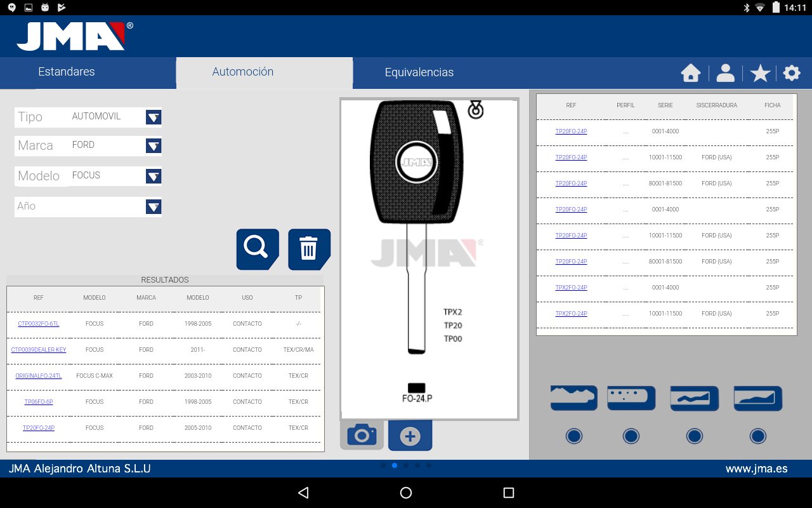This screenshot has height=508, width=812.
Task: Run the search with the magnifier button
Action: (258, 249)
